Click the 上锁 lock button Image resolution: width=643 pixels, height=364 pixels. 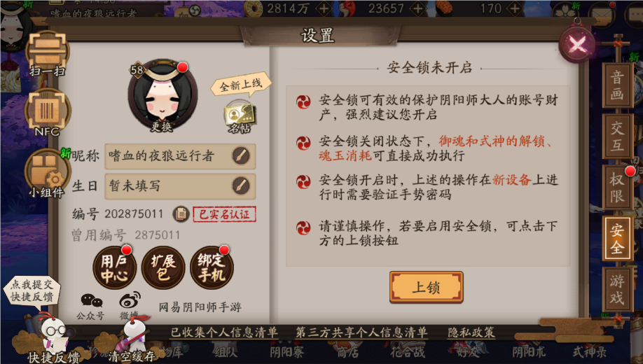(427, 287)
